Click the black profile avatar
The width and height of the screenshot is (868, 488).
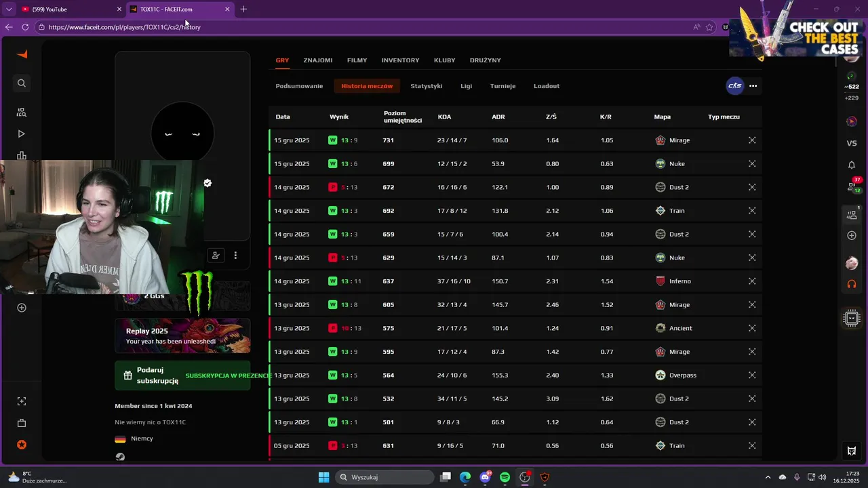[182, 134]
